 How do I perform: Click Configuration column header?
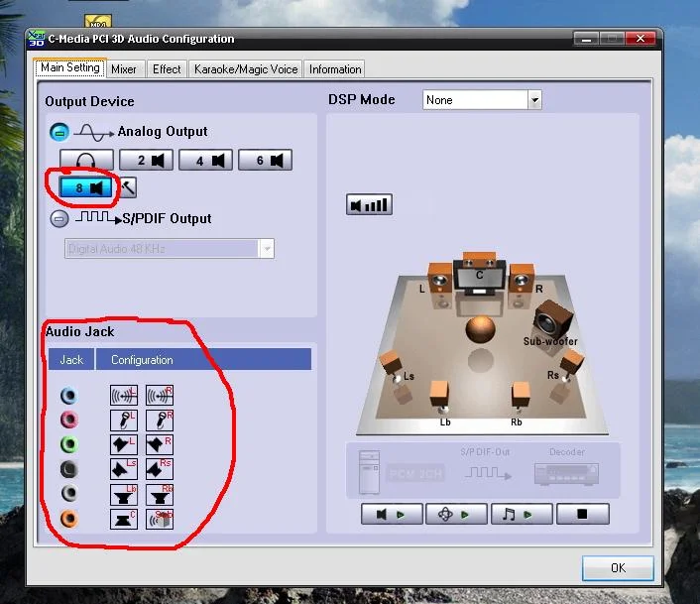[x=203, y=360]
